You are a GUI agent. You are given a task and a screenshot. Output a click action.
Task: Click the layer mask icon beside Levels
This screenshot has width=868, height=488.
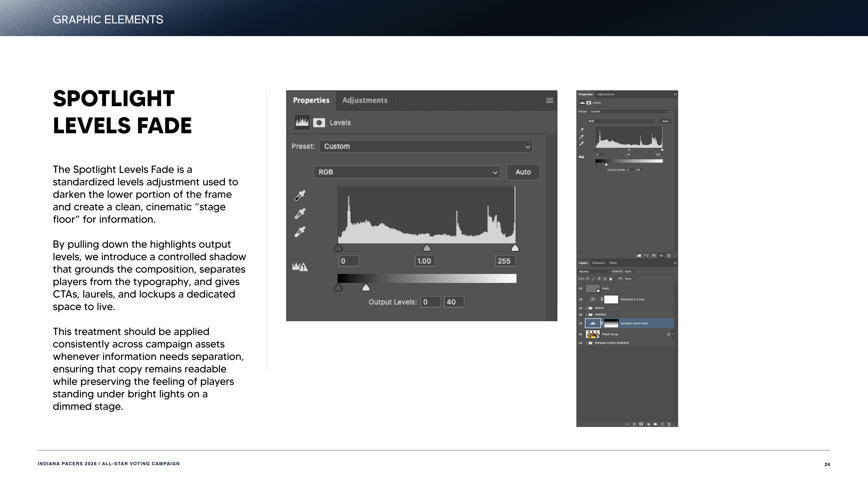pos(319,123)
